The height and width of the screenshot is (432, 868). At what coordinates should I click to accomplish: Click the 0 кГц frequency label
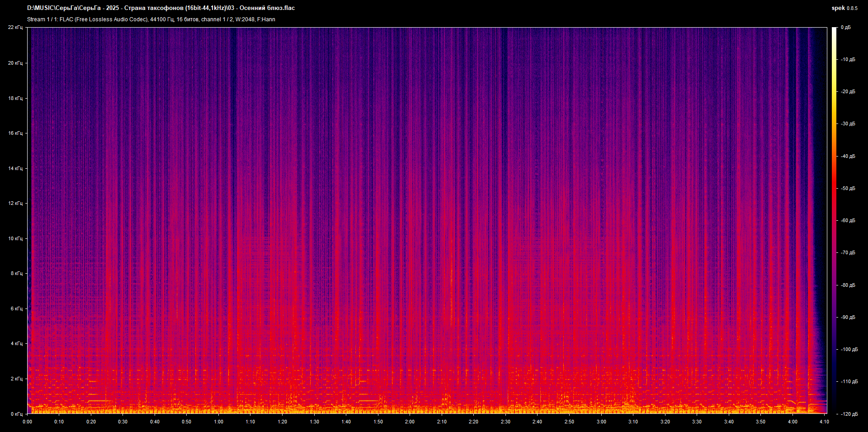(x=17, y=414)
